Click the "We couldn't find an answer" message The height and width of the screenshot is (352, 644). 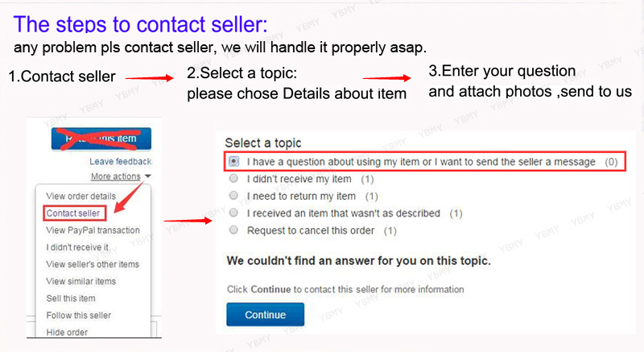coord(358,261)
